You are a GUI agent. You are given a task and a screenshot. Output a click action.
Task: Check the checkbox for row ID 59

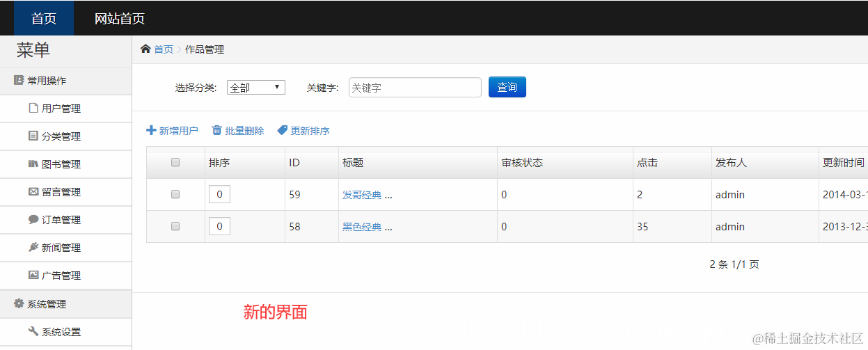pyautogui.click(x=175, y=194)
